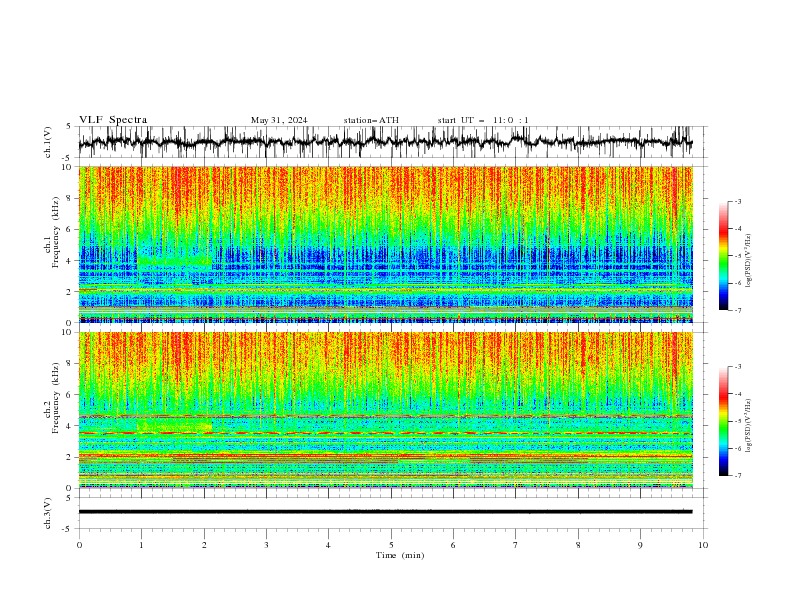Click time axis tick label "10"
Image resolution: width=792 pixels, height=612 pixels.
703,545
